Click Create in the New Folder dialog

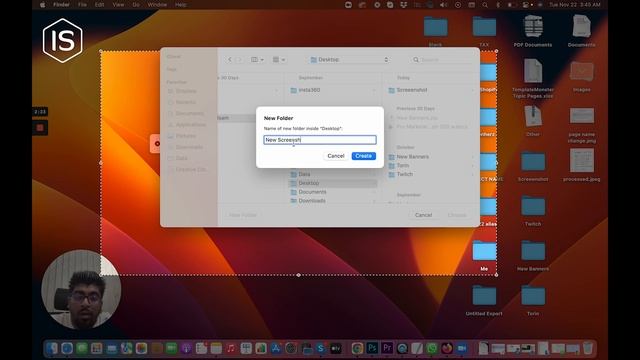point(363,156)
